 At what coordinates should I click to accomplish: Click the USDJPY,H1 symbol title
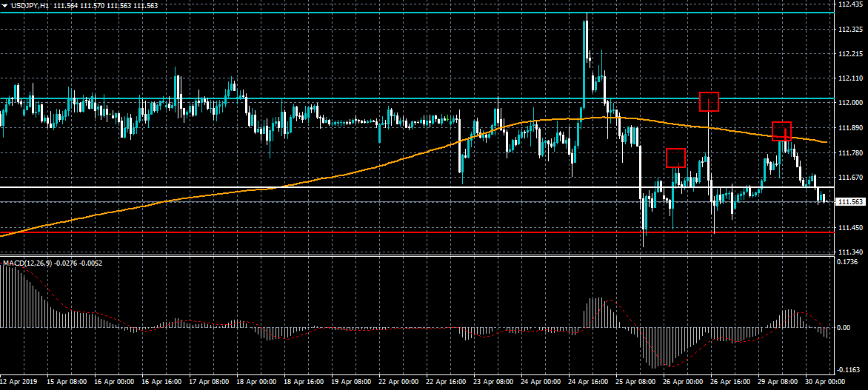pos(30,5)
